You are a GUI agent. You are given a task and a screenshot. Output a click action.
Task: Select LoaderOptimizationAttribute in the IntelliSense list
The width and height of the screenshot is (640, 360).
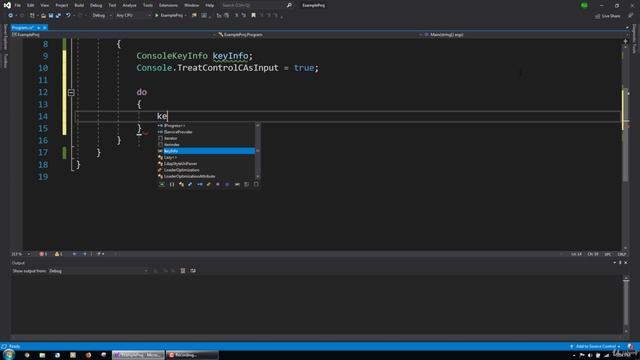[x=206, y=176]
